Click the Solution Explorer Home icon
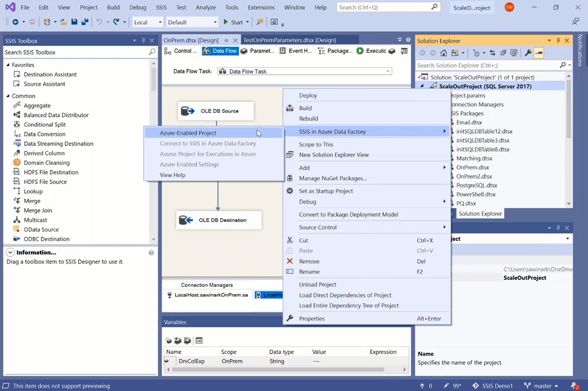 pos(444,53)
